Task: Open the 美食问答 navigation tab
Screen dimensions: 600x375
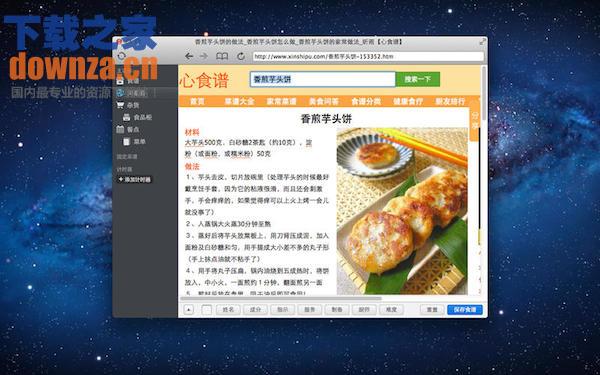Action: (x=324, y=101)
